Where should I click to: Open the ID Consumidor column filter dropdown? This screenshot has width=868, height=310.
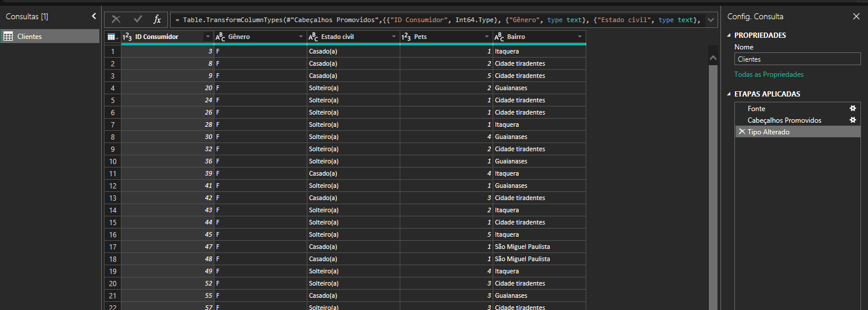pos(208,37)
